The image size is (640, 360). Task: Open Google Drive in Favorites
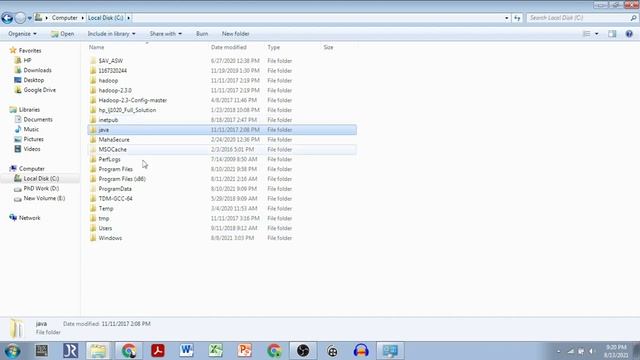40,90
